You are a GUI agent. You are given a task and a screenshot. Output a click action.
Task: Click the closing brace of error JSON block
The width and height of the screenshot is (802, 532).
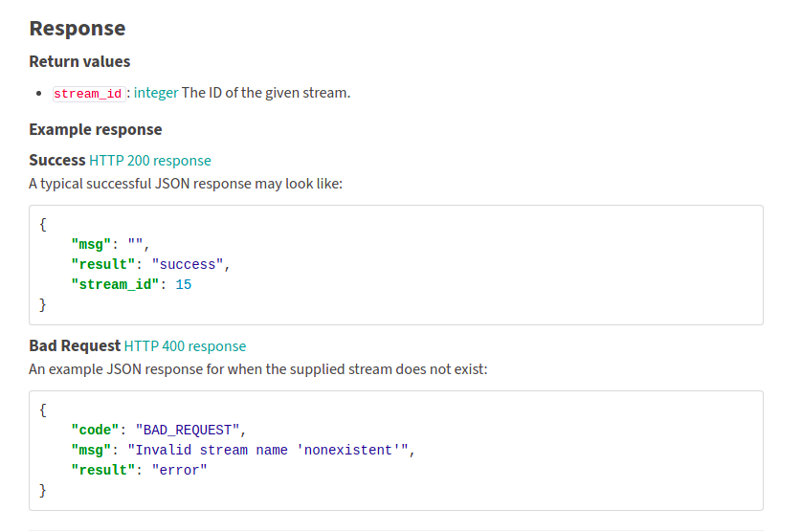(43, 491)
